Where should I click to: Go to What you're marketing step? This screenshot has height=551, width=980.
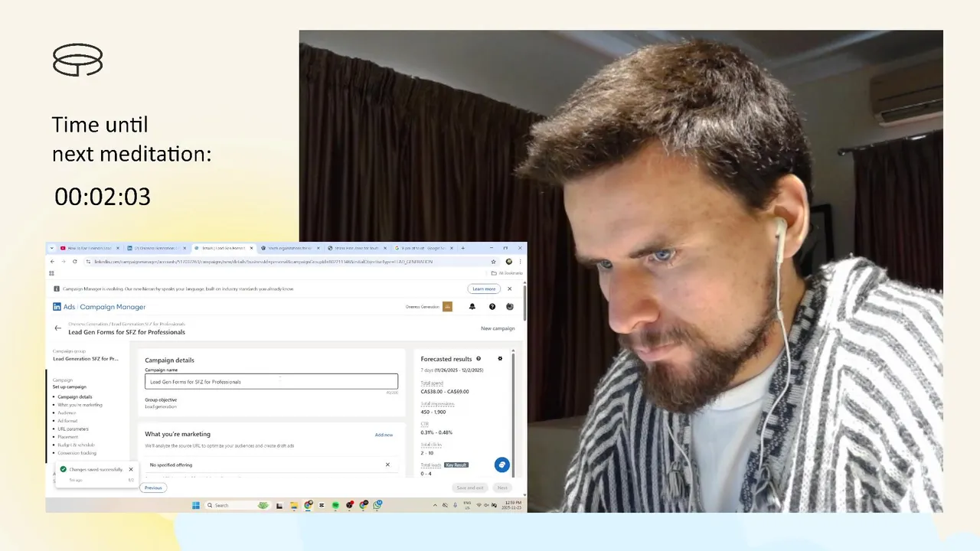(x=80, y=405)
